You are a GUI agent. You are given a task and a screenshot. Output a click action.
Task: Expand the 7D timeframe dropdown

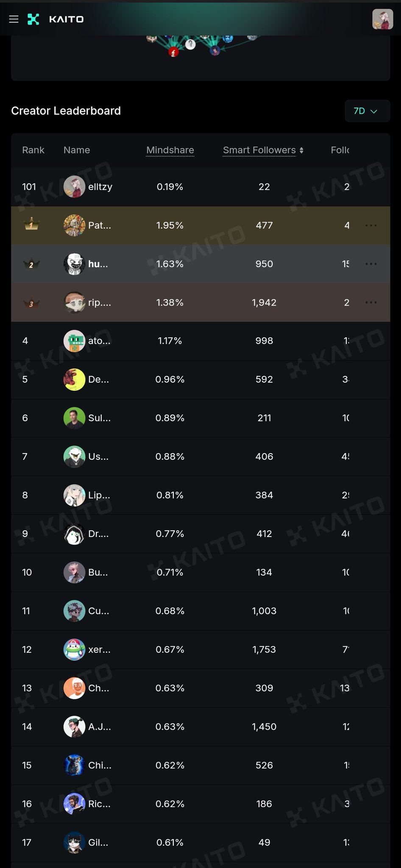click(367, 111)
